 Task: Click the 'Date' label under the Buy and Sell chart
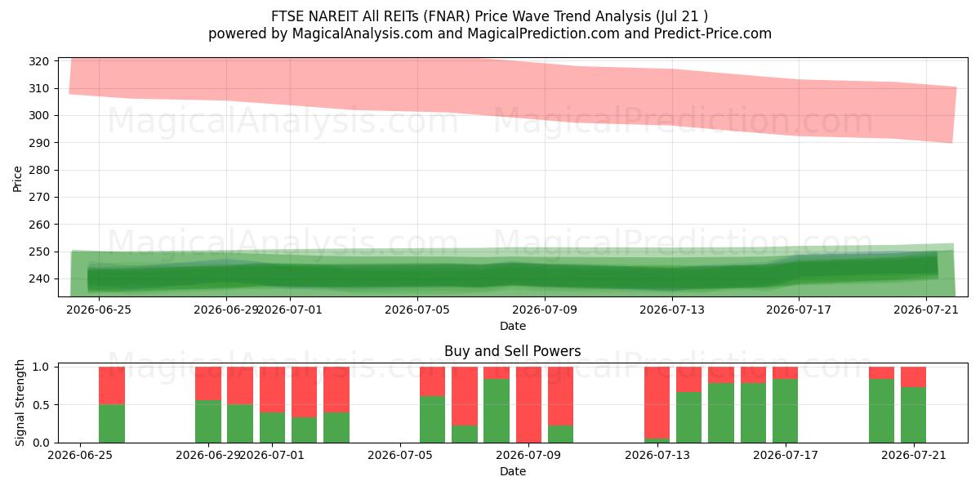click(513, 471)
